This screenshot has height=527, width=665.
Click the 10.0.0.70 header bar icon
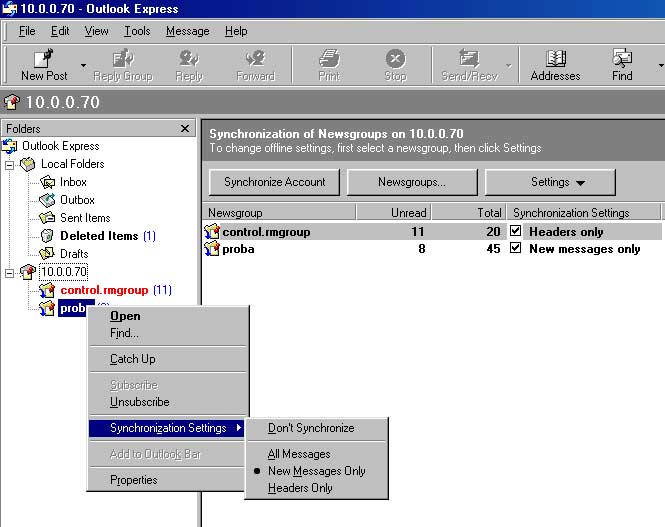click(11, 102)
